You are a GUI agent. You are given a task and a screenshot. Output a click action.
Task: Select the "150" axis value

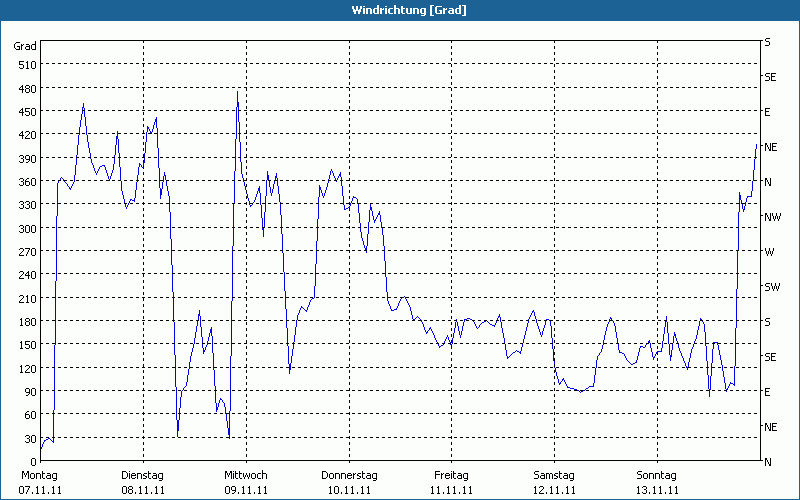tap(28, 345)
